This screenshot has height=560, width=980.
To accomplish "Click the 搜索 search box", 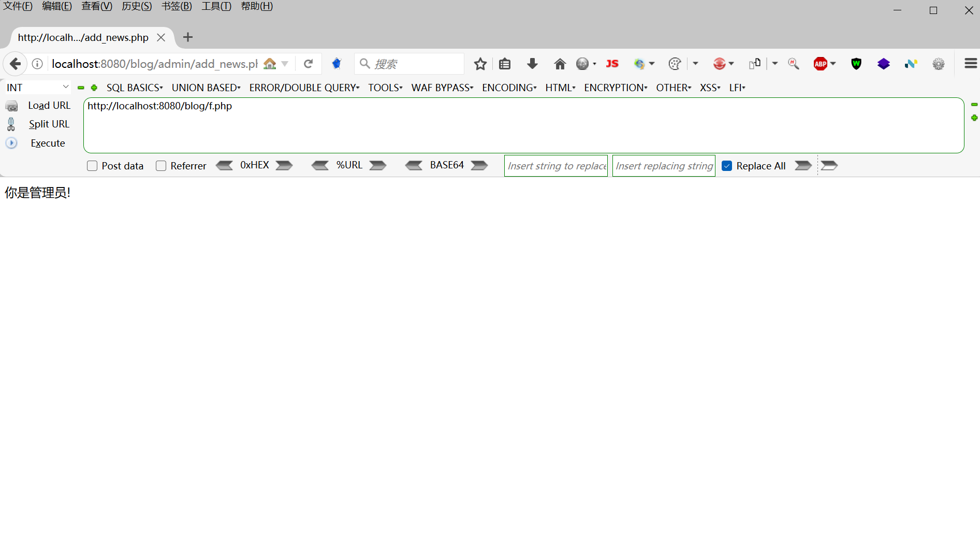I will (x=409, y=64).
